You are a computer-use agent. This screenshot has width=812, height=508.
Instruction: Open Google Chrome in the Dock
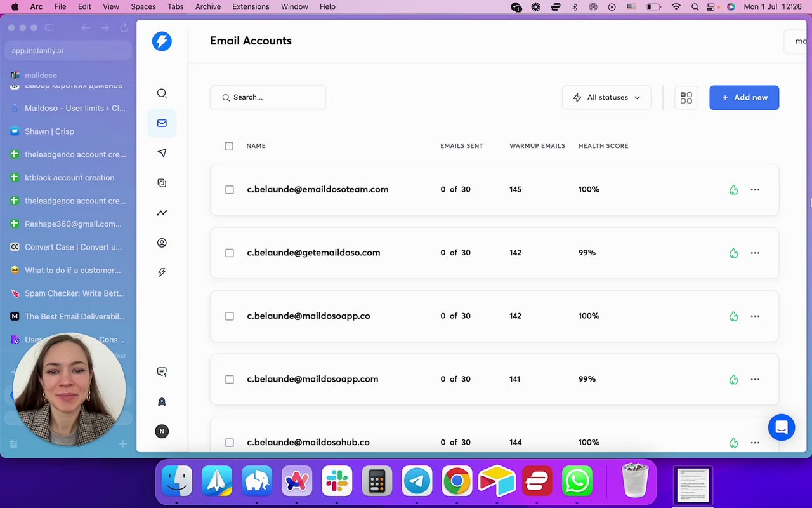(457, 481)
